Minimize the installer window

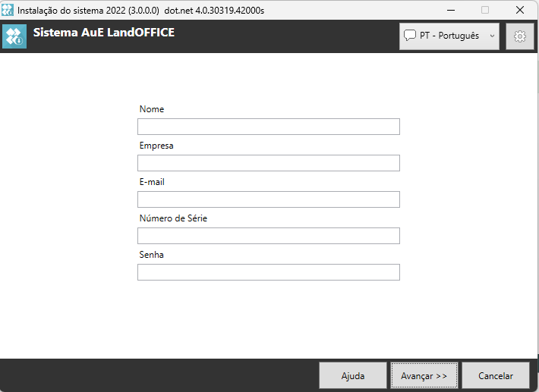pyautogui.click(x=449, y=10)
